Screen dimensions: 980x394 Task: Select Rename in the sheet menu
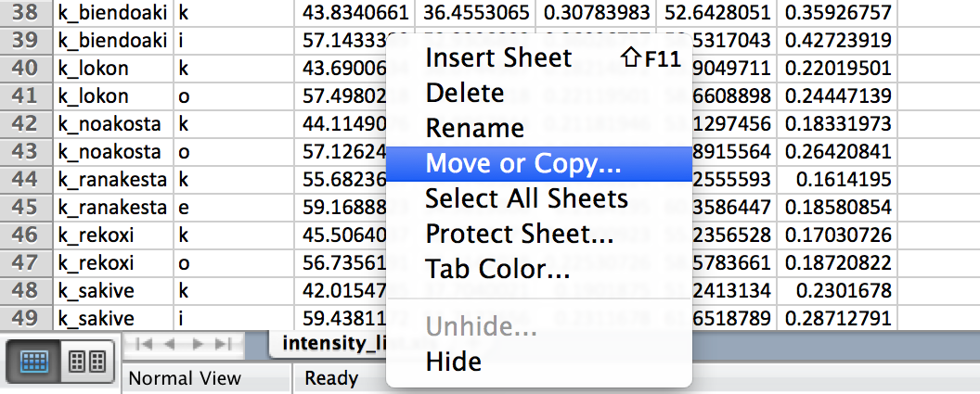(475, 128)
